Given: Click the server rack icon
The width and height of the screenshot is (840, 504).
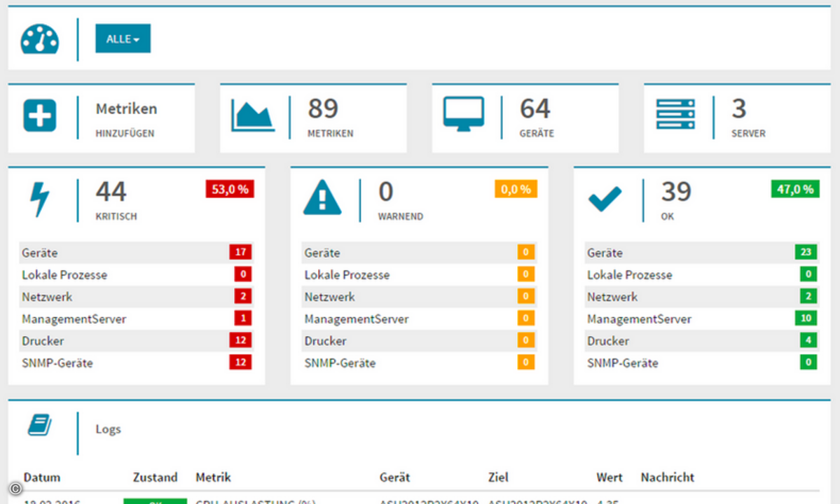Looking at the screenshot, I should pyautogui.click(x=675, y=114).
